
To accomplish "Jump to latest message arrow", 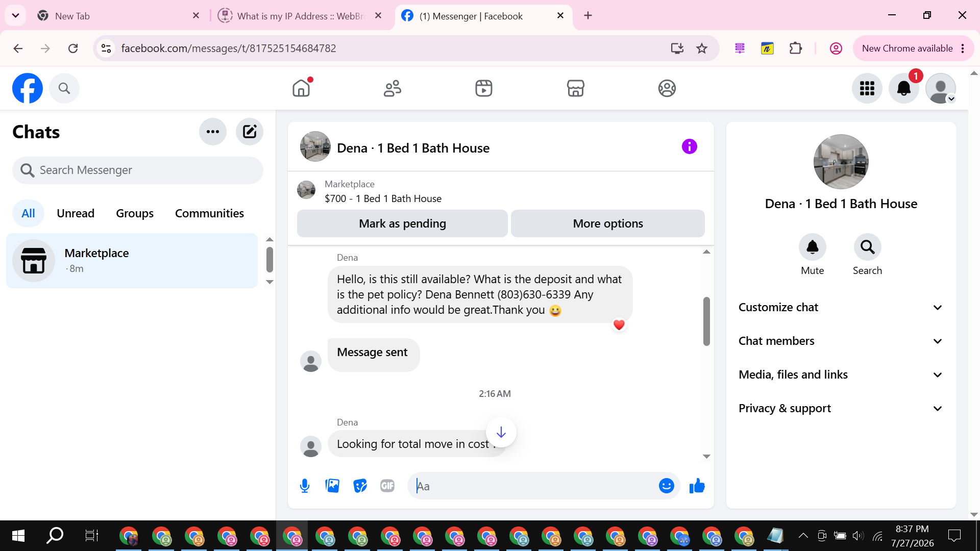I will 501,432.
